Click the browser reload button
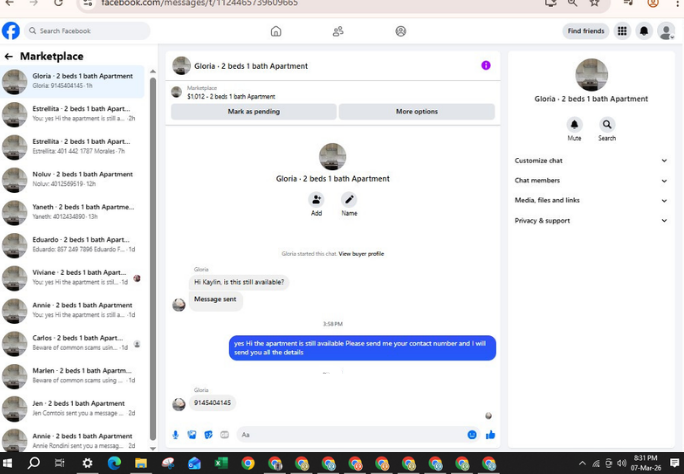The width and height of the screenshot is (684, 474). click(x=58, y=3)
